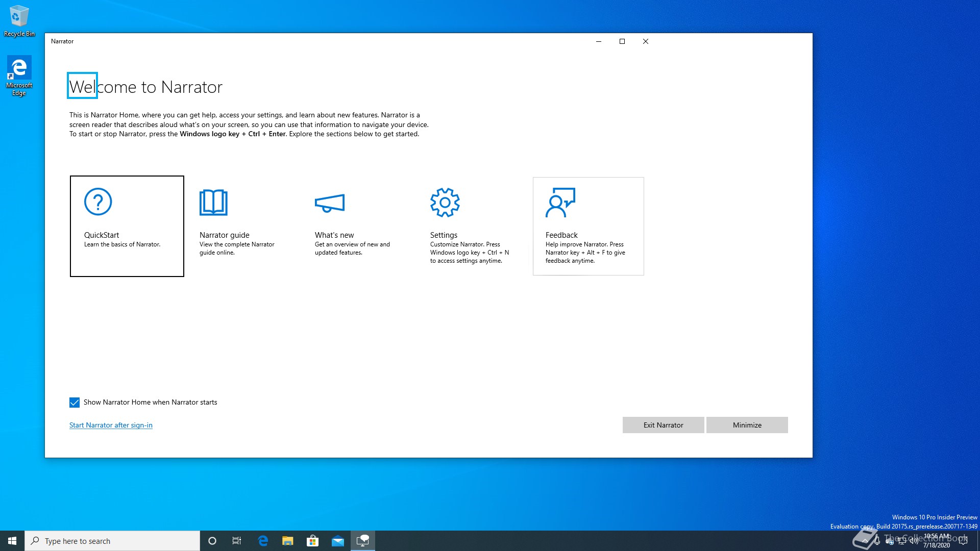This screenshot has width=980, height=551.
Task: Click the 'Customize Narrator' description text
Action: tap(470, 253)
